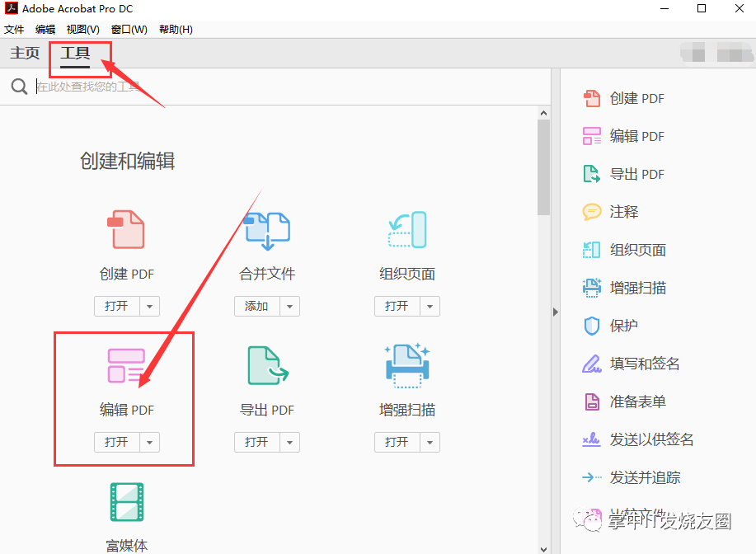Select the Combine Files (合并文件) icon

[x=267, y=230]
